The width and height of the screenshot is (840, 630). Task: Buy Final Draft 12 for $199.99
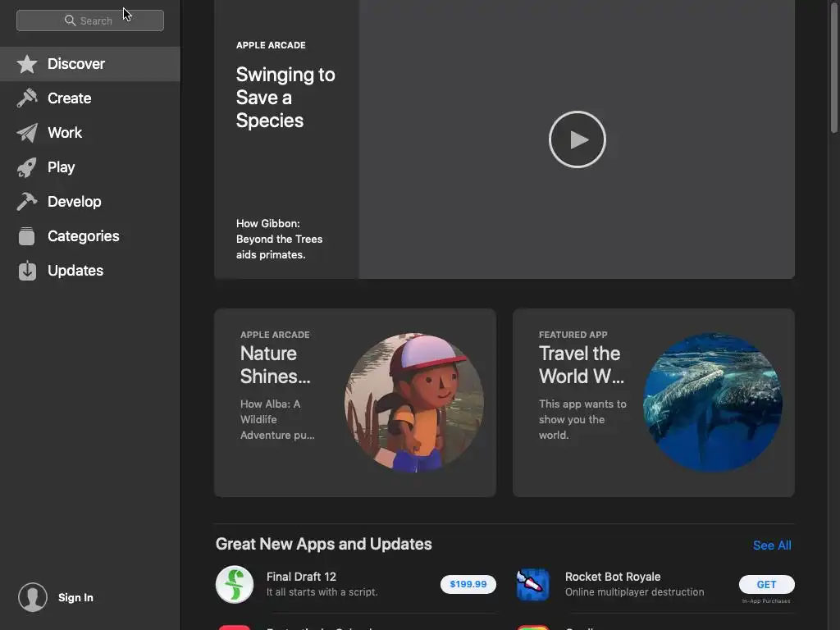click(x=468, y=584)
